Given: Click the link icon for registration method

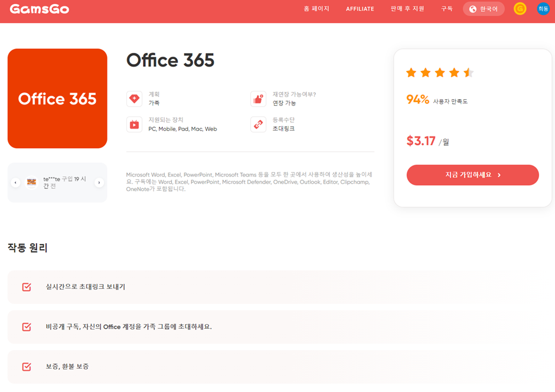Looking at the screenshot, I should coord(258,125).
